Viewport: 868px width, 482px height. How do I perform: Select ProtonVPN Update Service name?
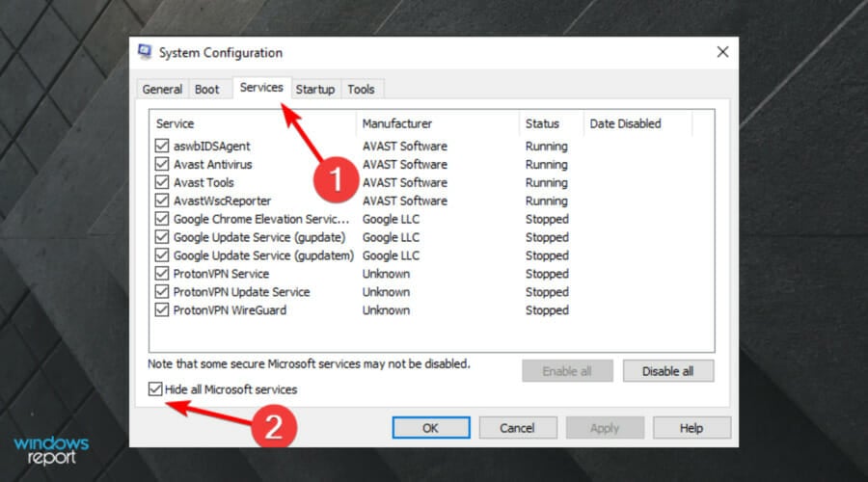pos(241,292)
